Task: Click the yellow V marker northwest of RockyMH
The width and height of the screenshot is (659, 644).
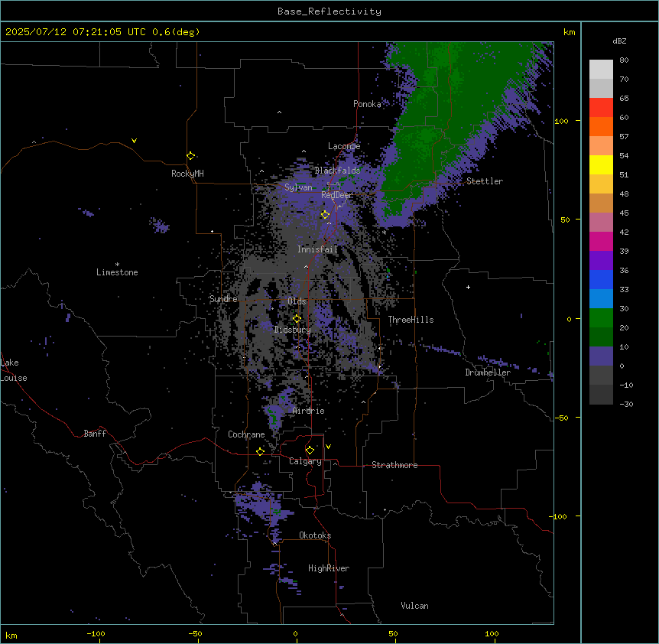Action: click(134, 141)
